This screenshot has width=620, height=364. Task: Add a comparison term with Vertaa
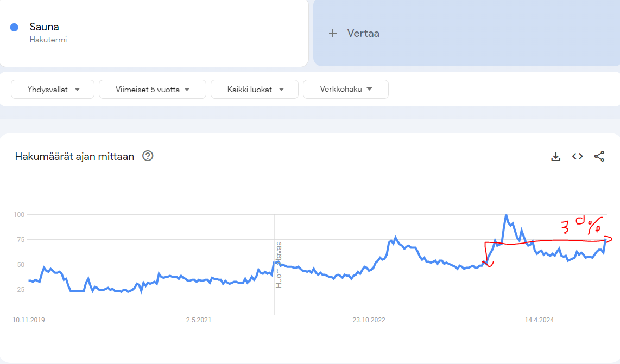pos(363,33)
